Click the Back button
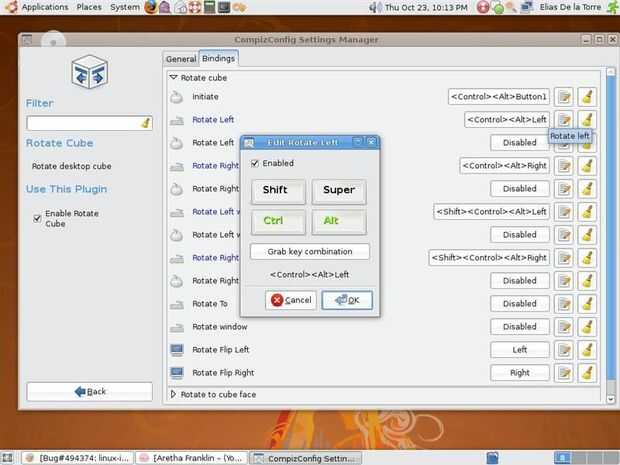 point(89,392)
